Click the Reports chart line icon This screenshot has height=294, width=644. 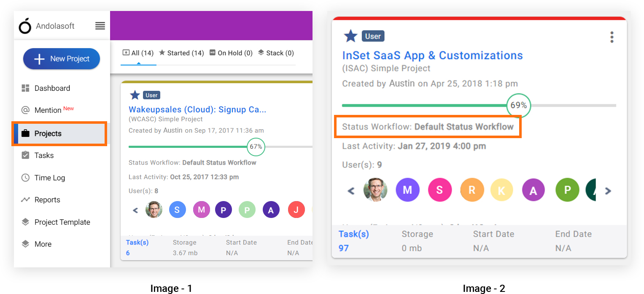click(25, 200)
